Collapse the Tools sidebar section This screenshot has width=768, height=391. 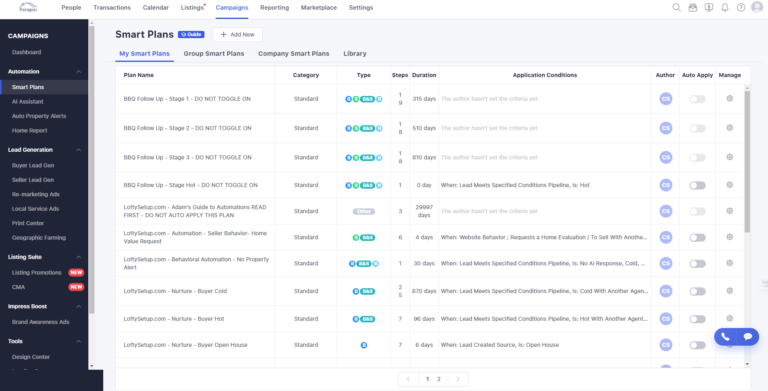pos(78,342)
